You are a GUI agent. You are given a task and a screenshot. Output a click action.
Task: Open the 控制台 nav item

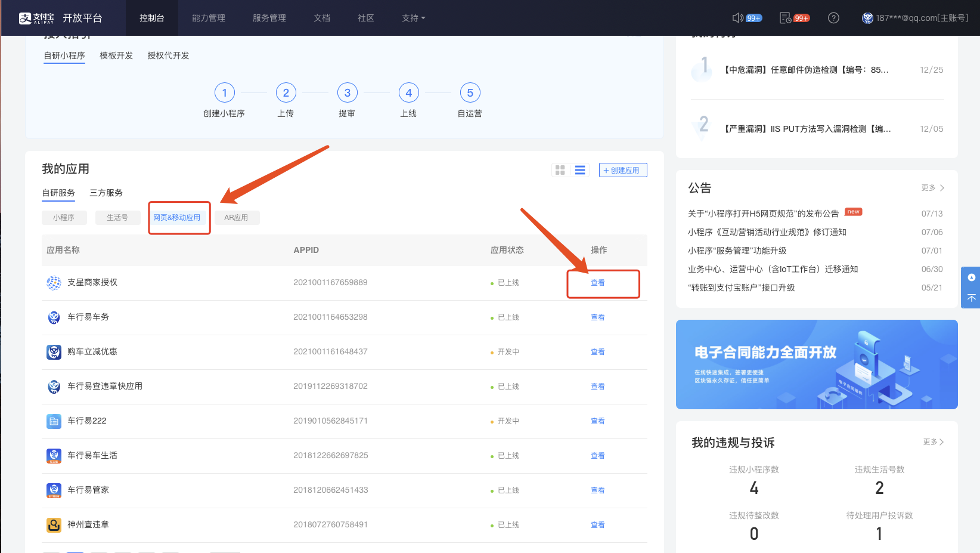[x=152, y=18]
